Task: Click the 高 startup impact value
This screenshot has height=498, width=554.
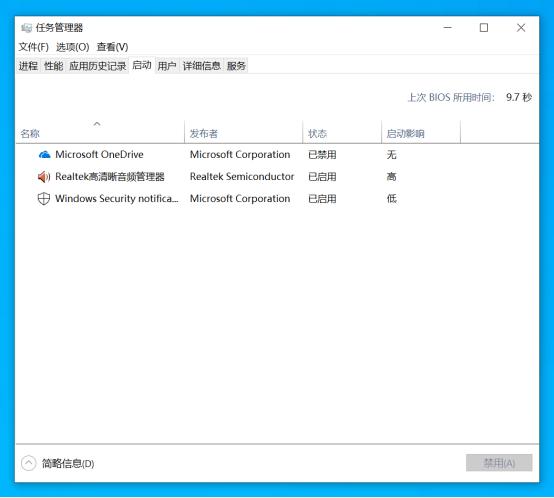Action: (391, 177)
